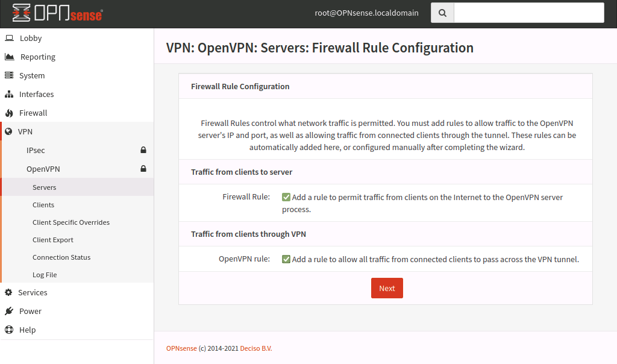Open the Client Export menu item

(53, 240)
